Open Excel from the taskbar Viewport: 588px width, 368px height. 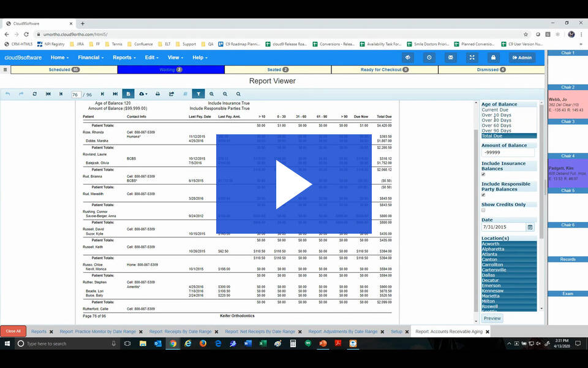263,343
